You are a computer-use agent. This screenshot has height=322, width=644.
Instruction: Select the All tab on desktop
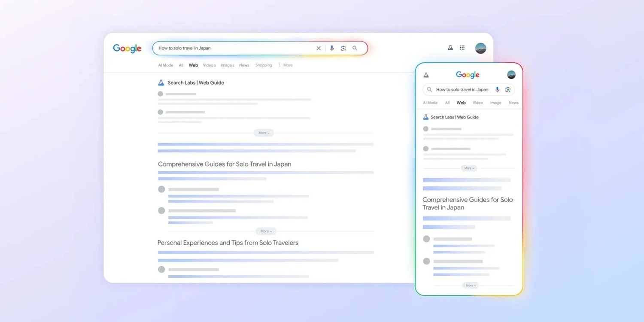pyautogui.click(x=181, y=65)
